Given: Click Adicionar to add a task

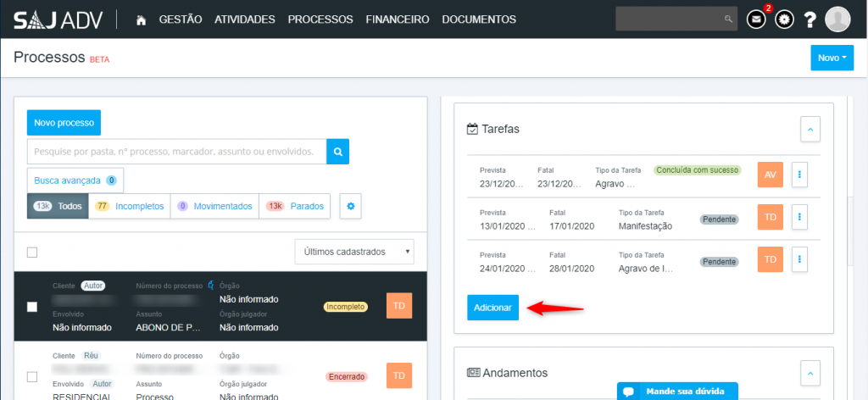Looking at the screenshot, I should [x=492, y=307].
